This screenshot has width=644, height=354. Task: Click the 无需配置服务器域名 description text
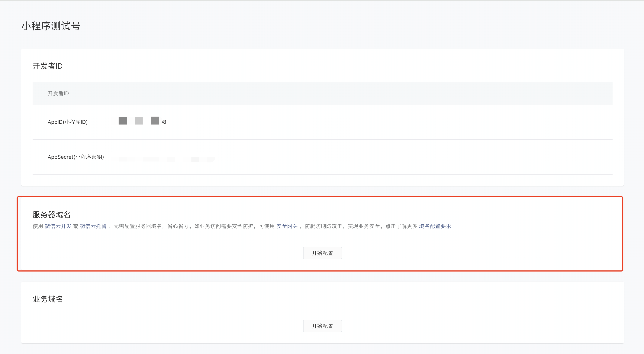[137, 226]
